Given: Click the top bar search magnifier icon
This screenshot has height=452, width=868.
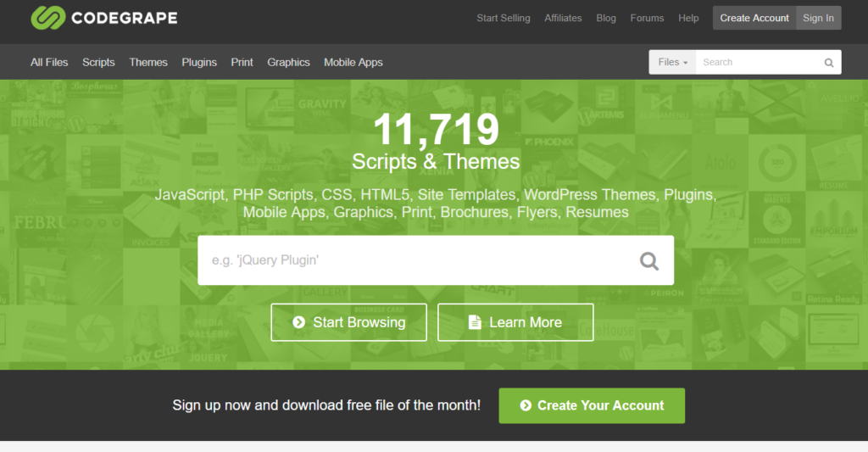Looking at the screenshot, I should pyautogui.click(x=829, y=63).
